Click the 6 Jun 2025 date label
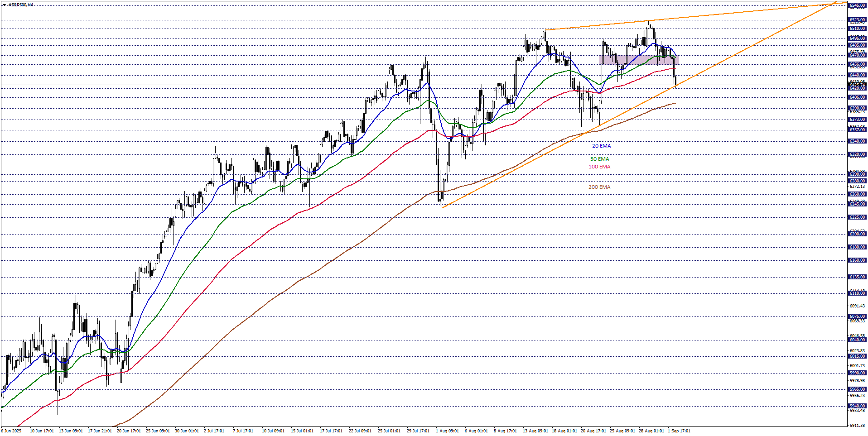This screenshot has height=436, width=868. point(11,431)
